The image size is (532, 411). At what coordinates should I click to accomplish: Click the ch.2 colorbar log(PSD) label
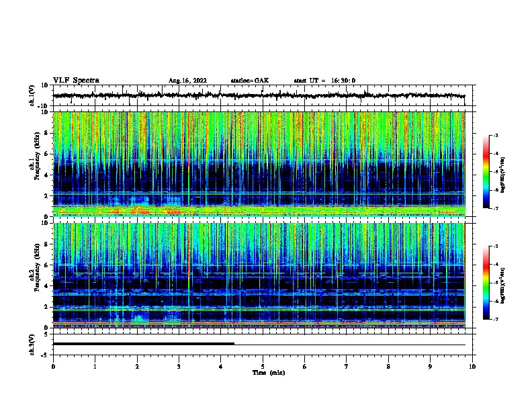(503, 285)
